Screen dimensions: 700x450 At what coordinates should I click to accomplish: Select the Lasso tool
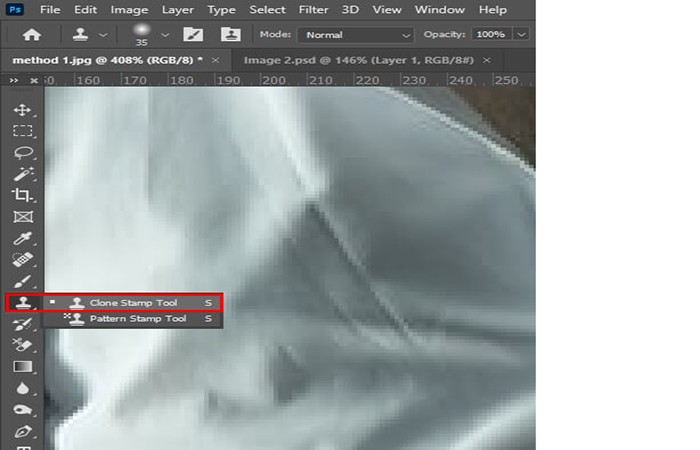click(22, 152)
